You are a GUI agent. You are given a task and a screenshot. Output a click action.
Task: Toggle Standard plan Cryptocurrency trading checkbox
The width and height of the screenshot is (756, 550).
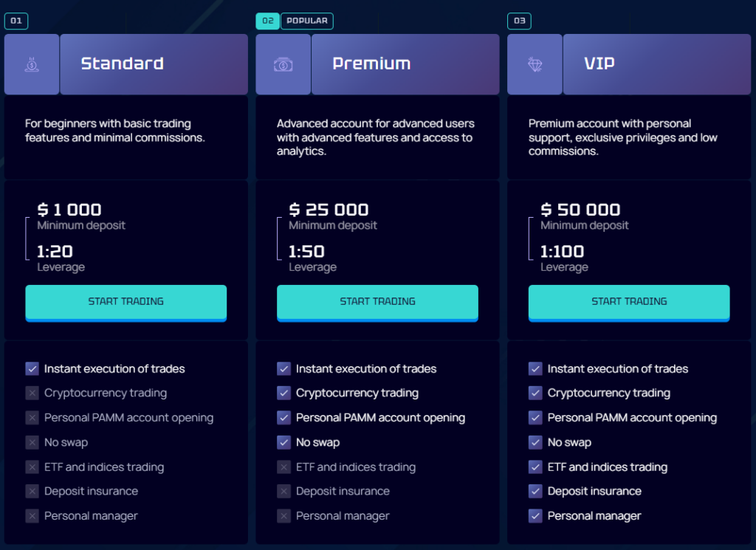[x=32, y=393]
